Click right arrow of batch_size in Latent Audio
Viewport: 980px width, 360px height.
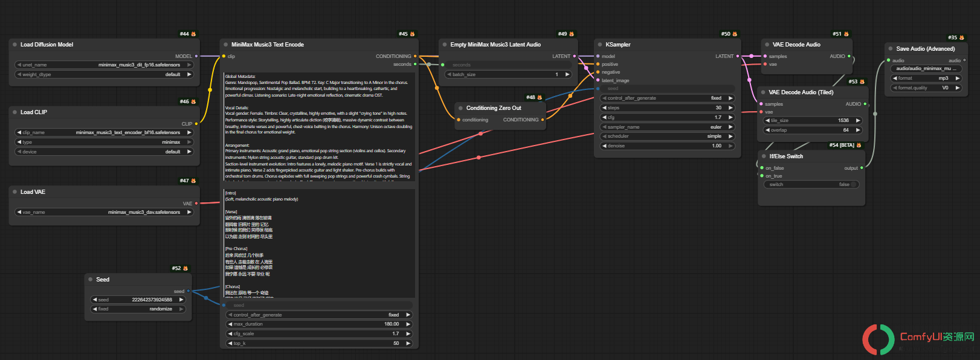coord(567,74)
